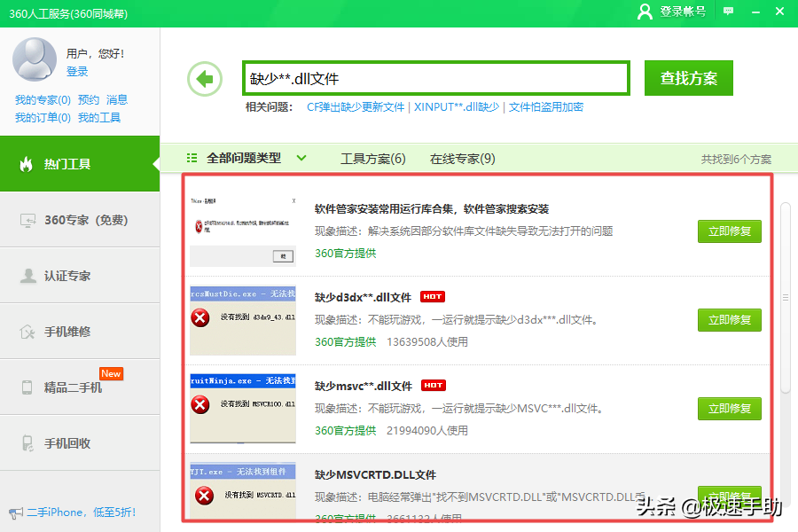798x532 pixels.
Task: Click text 共找到6个方案
Action: [736, 160]
